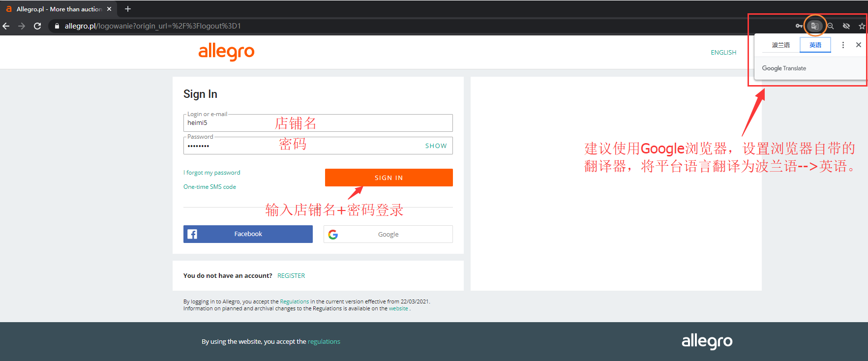Go forward with the browser arrow
The width and height of the screenshot is (868, 361).
tap(22, 26)
